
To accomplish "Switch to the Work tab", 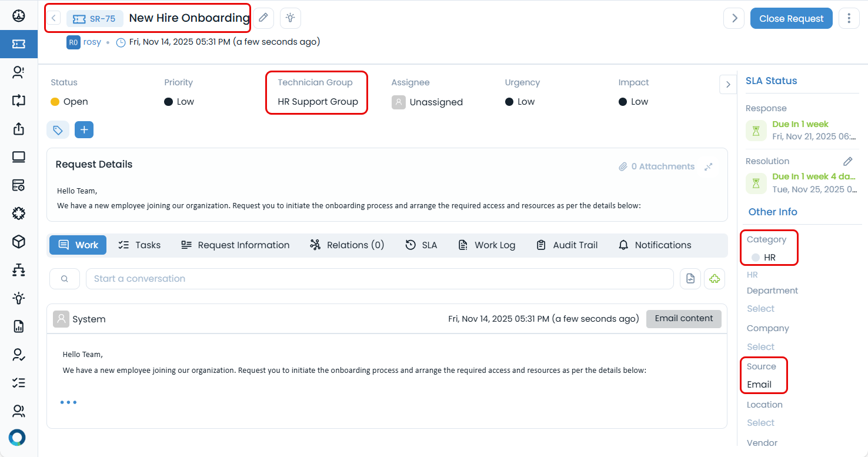I will pos(78,245).
